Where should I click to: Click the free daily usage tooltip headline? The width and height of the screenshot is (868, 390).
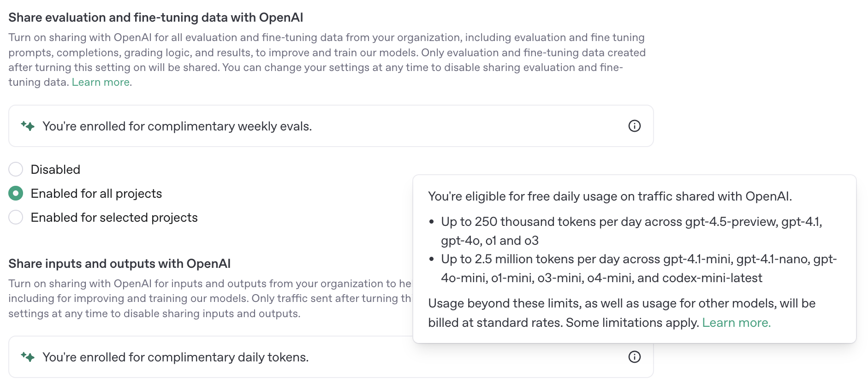click(x=610, y=196)
